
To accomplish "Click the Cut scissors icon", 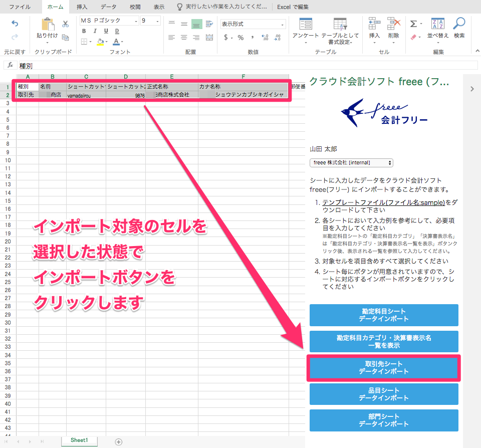I will click(65, 24).
